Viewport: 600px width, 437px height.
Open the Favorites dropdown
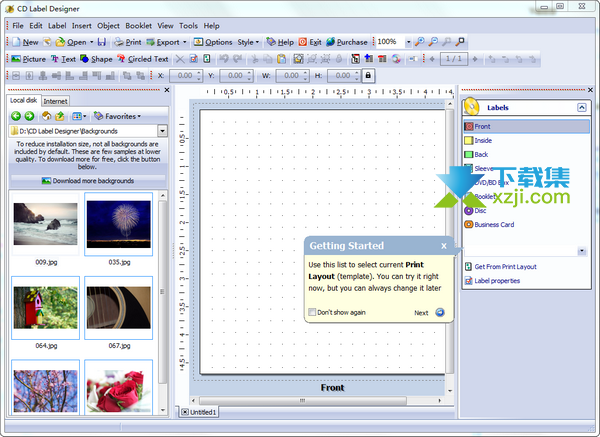click(x=118, y=116)
